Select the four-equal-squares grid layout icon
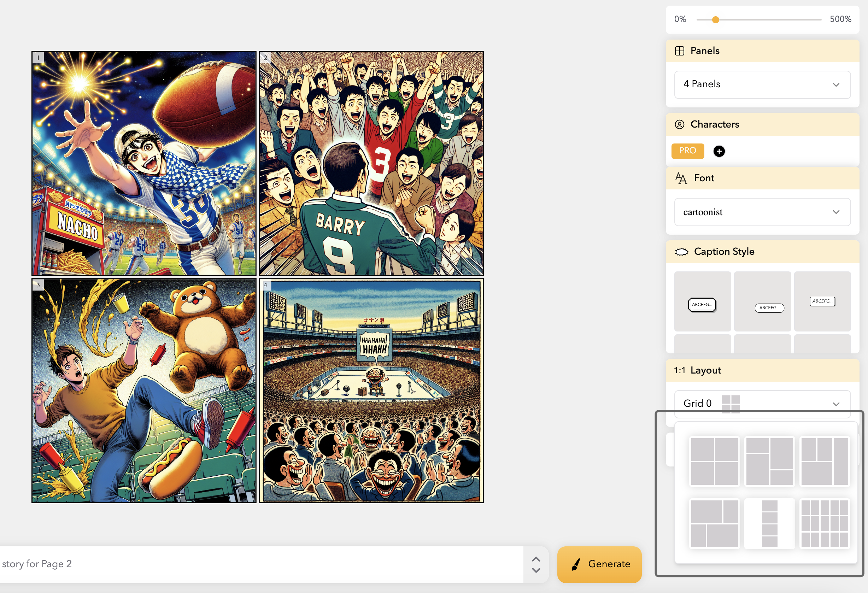The image size is (868, 593). coord(714,461)
